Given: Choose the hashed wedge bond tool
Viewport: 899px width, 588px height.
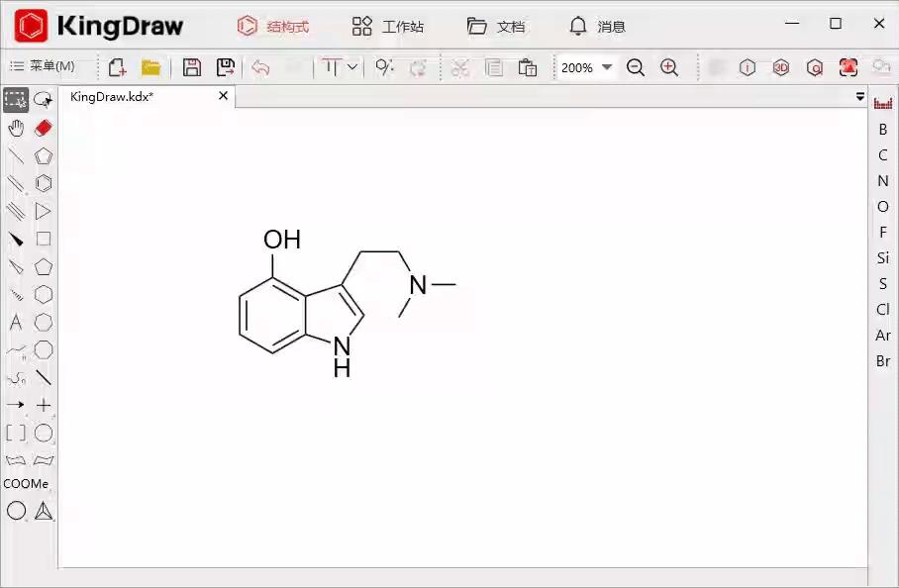Looking at the screenshot, I should 16,295.
